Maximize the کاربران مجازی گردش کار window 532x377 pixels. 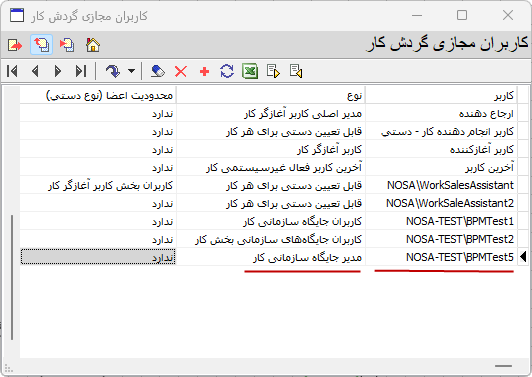pos(462,15)
